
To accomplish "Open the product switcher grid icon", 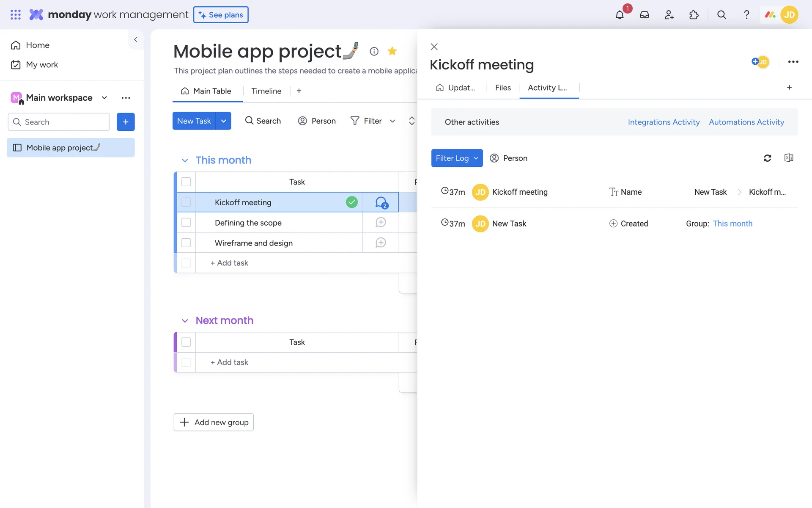I will click(16, 15).
